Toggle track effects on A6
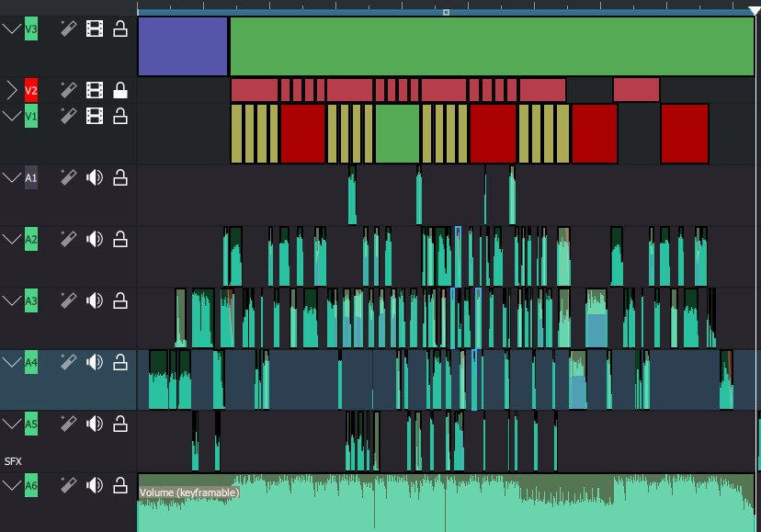 [68, 485]
